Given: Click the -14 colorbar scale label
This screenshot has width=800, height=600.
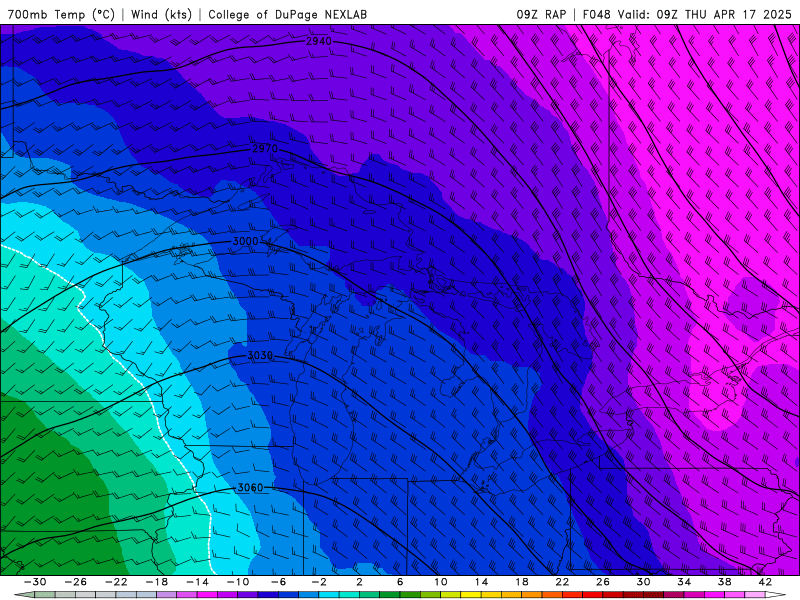Looking at the screenshot, I should click(197, 582).
